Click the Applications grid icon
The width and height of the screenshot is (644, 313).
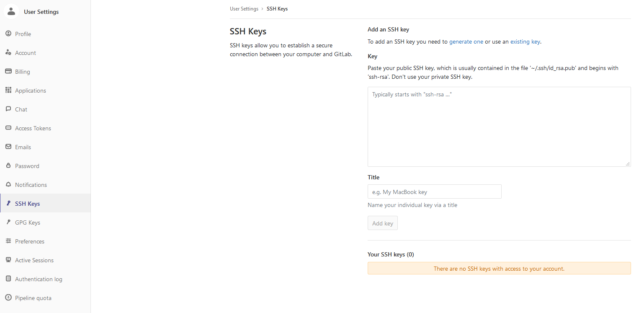click(8, 91)
